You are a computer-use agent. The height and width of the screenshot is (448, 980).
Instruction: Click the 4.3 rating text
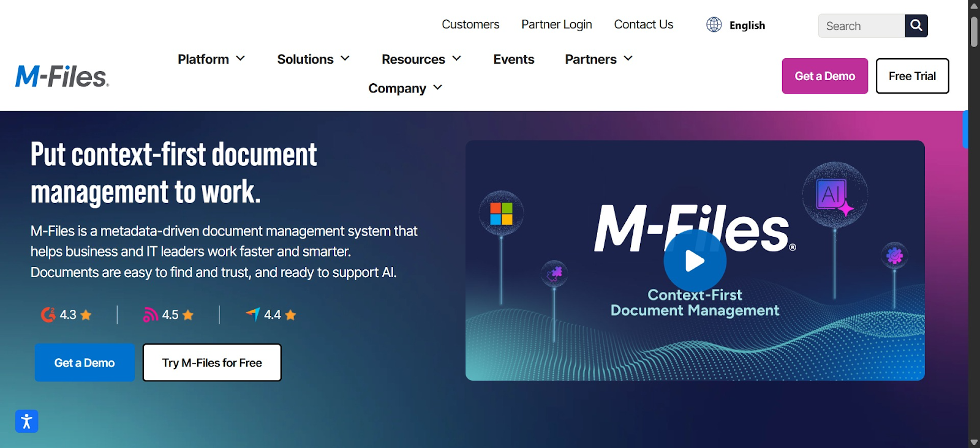coord(68,315)
